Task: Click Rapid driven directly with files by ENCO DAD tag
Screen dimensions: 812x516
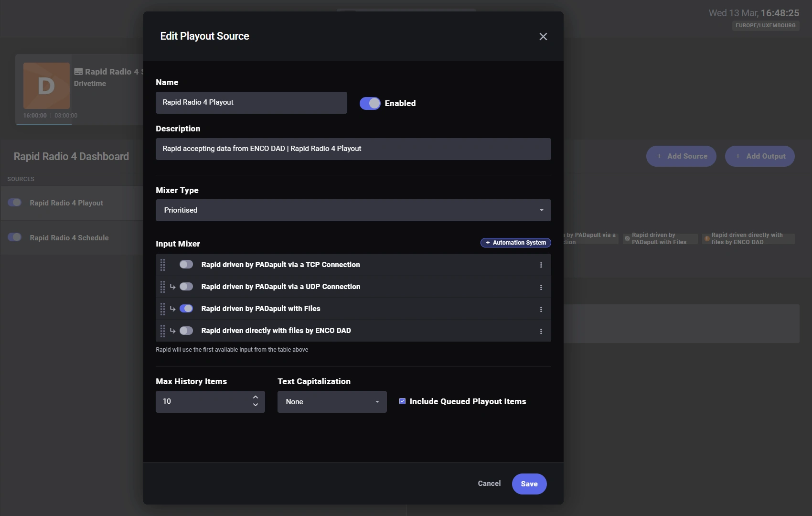Action: [748, 238]
